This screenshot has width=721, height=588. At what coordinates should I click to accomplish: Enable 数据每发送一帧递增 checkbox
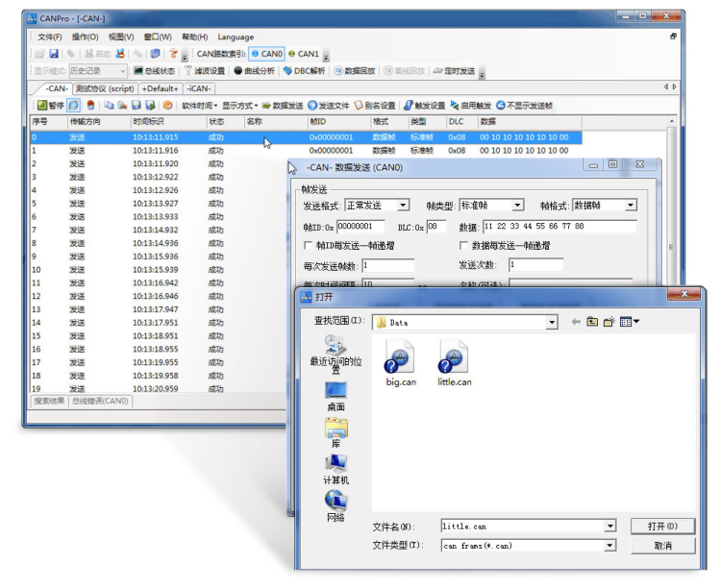coord(463,246)
